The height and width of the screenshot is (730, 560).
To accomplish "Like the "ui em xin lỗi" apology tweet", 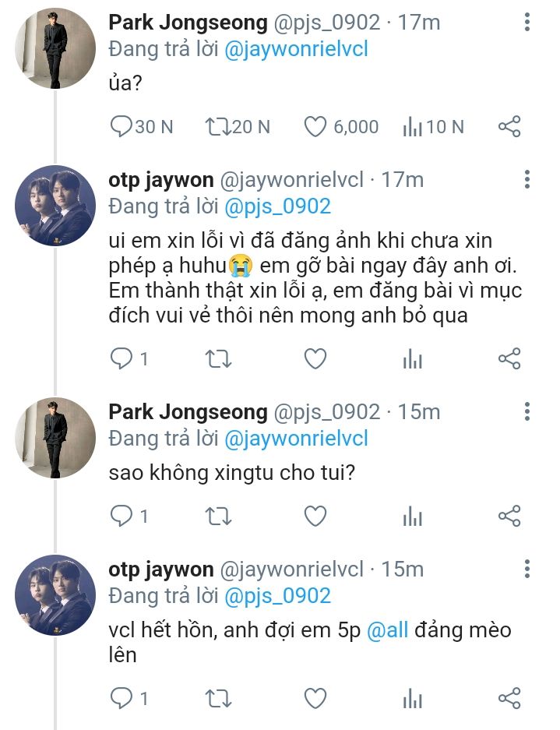I will point(315,358).
